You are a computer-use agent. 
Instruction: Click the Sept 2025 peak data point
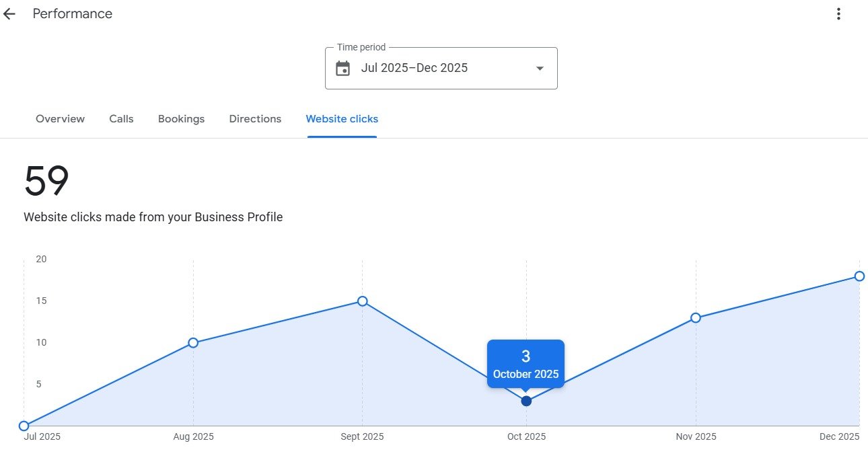click(362, 301)
